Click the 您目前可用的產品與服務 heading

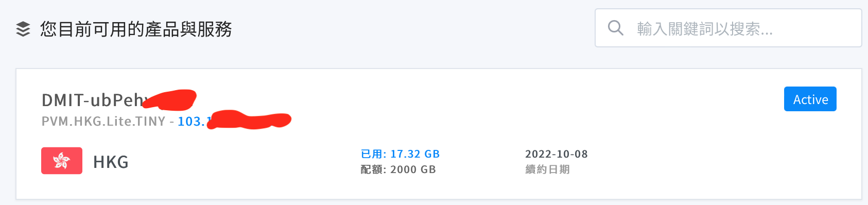136,29
